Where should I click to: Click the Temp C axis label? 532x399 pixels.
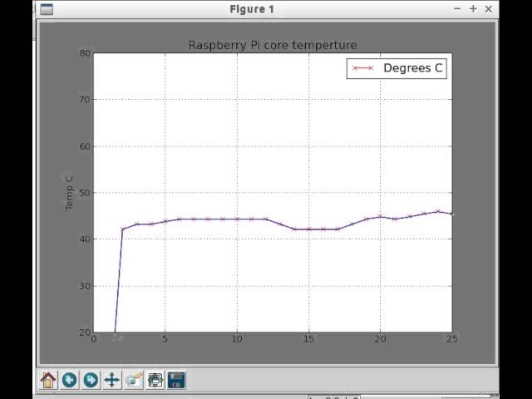(69, 193)
